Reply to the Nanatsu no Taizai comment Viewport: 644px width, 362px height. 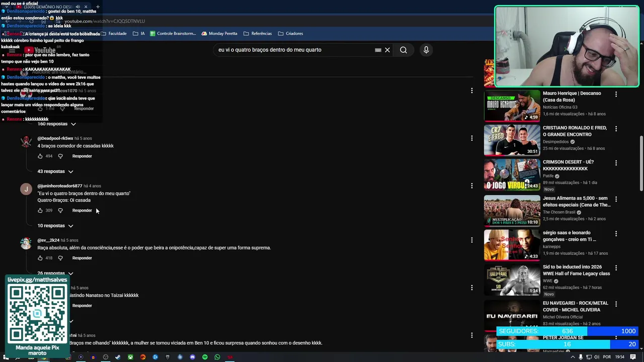[x=82, y=305]
